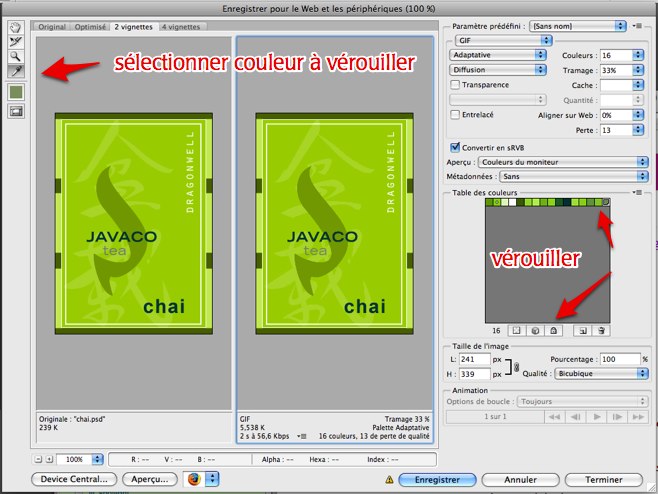Uncheck Convertir en sRVB
The image size is (658, 494).
(x=455, y=147)
